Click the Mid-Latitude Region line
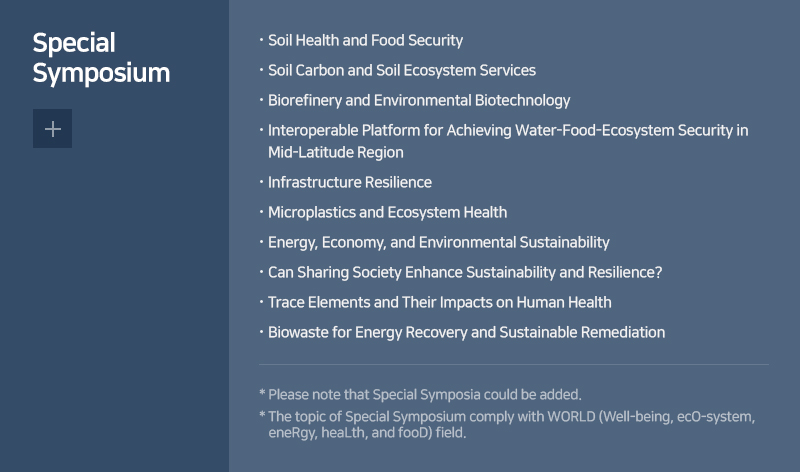This screenshot has height=472, width=800. [x=336, y=153]
